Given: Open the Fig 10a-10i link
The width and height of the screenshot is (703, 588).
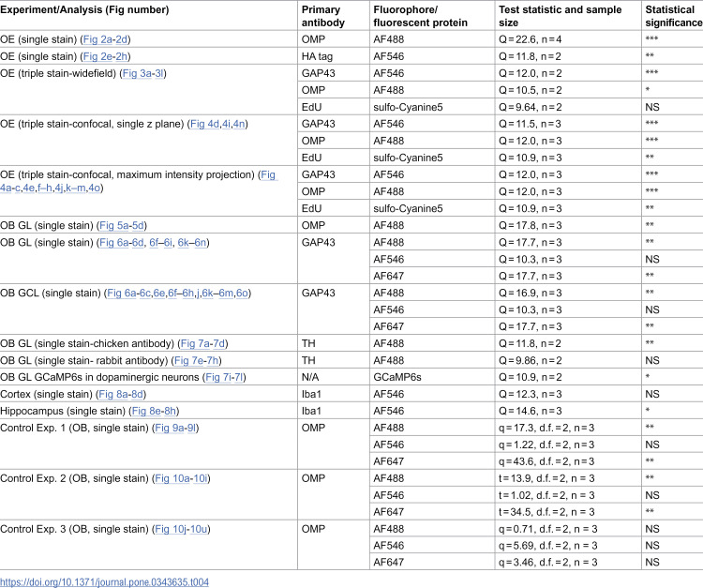Looking at the screenshot, I should click(181, 478).
